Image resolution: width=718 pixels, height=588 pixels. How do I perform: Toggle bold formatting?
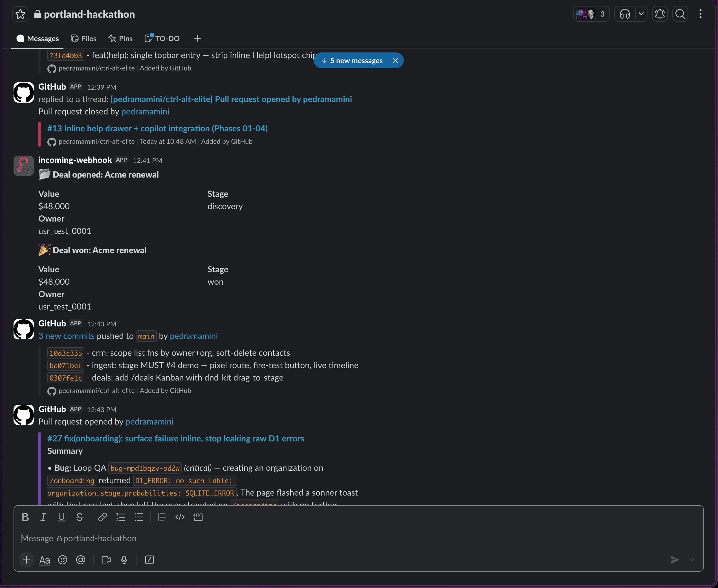(25, 517)
